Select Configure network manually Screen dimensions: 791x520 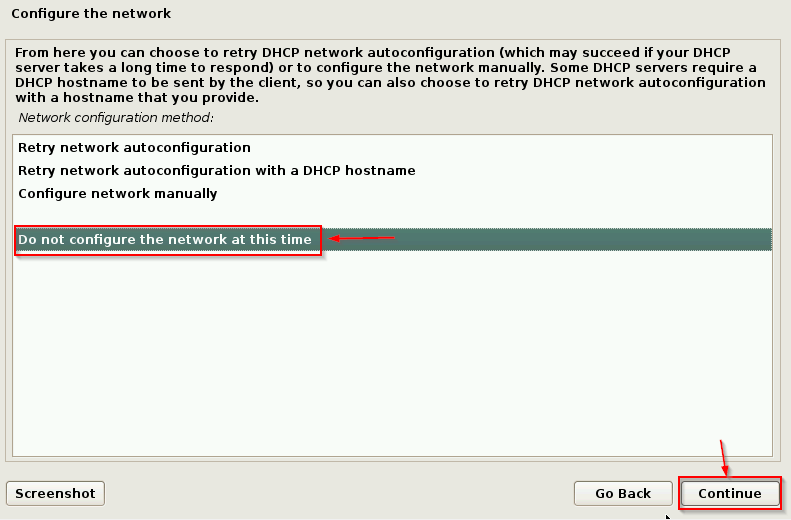(392, 194)
